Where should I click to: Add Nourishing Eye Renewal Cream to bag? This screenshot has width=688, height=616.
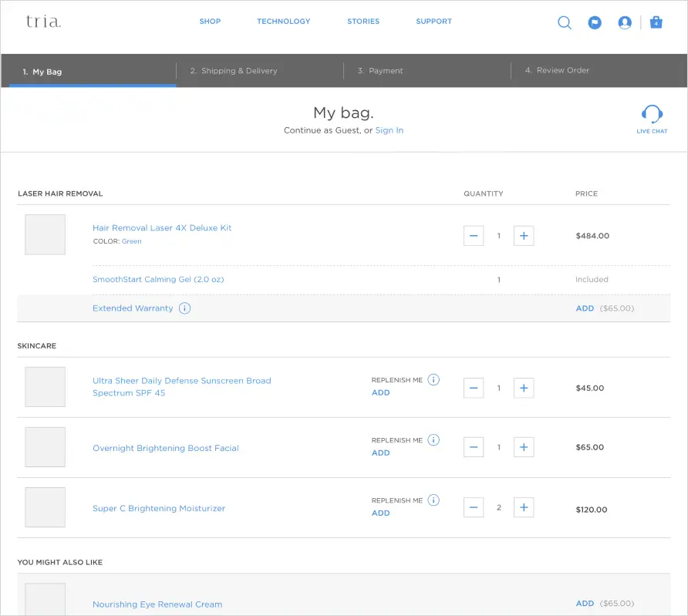click(x=585, y=604)
